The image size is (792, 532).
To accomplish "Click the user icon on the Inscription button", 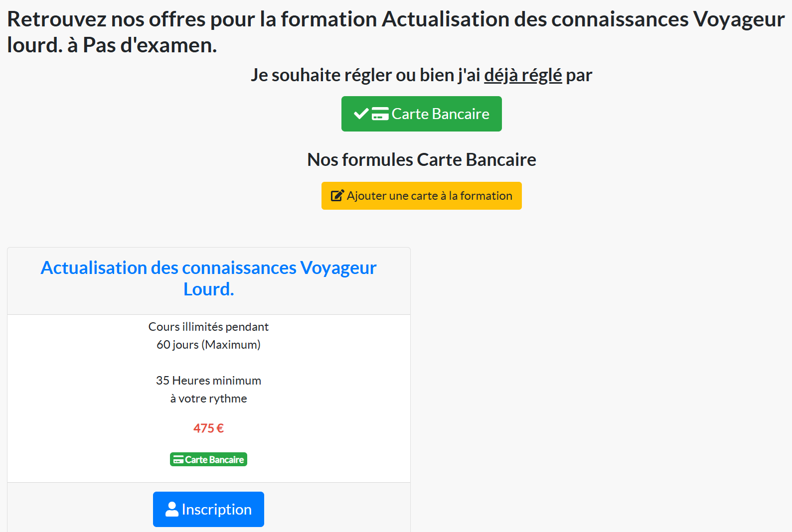I will (172, 509).
